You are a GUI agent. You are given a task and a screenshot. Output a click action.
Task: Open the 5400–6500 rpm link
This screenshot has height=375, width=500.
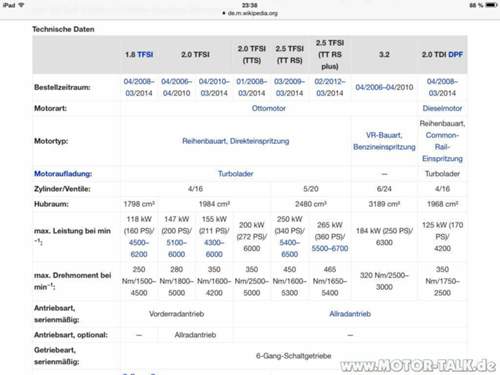[289, 248]
